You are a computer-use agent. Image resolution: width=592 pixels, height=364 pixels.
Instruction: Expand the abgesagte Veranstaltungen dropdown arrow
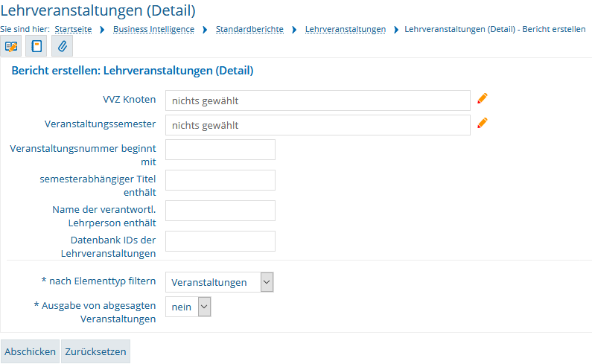coord(204,307)
